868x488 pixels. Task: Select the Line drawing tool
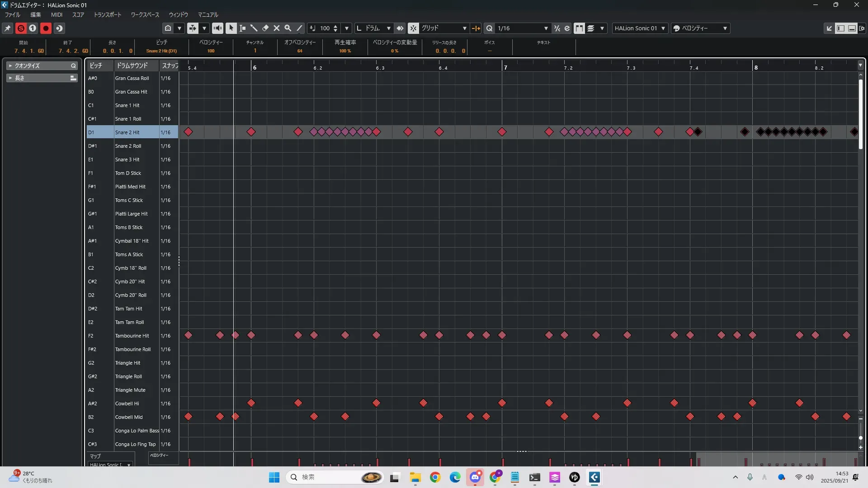click(x=299, y=28)
